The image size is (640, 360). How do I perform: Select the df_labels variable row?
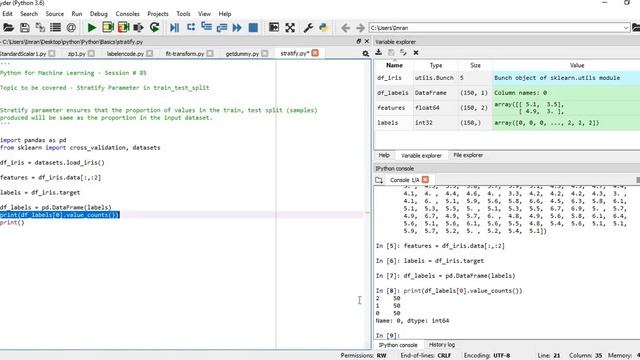pos(507,93)
